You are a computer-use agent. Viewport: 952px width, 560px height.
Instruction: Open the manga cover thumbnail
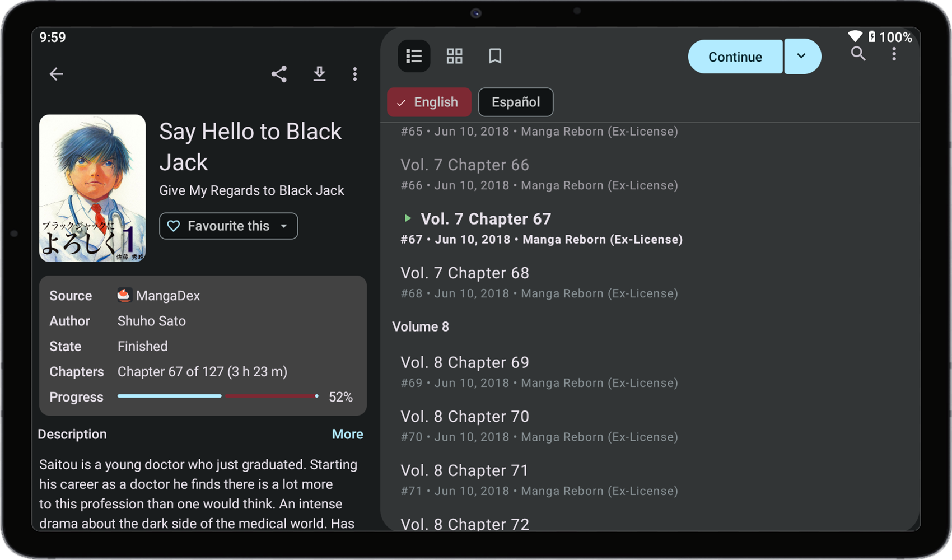92,189
